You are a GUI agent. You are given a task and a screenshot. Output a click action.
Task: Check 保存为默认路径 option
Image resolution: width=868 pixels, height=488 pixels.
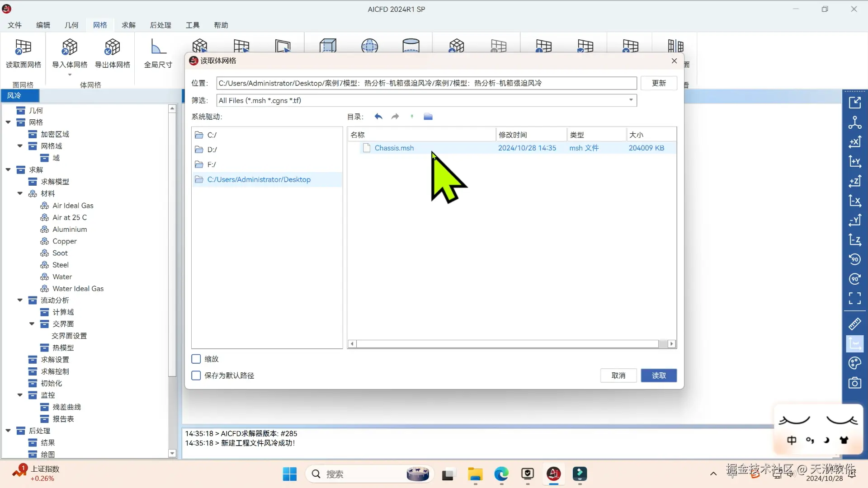pyautogui.click(x=196, y=375)
